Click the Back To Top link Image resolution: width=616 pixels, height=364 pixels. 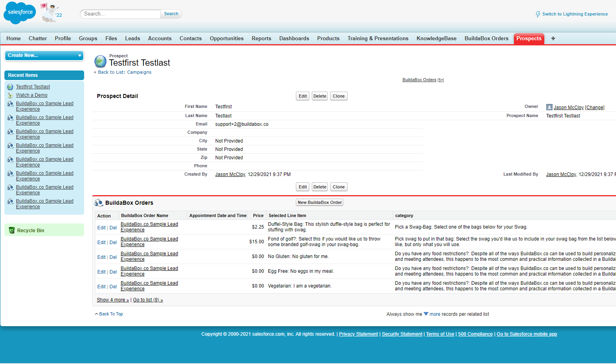111,314
